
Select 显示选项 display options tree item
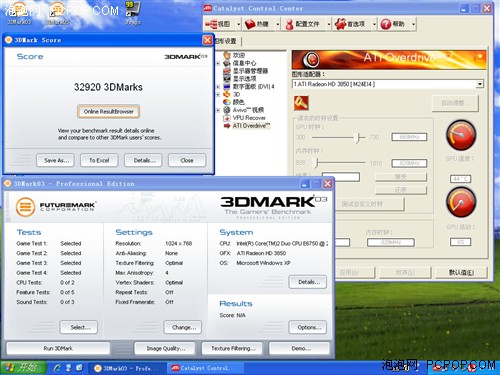244,79
